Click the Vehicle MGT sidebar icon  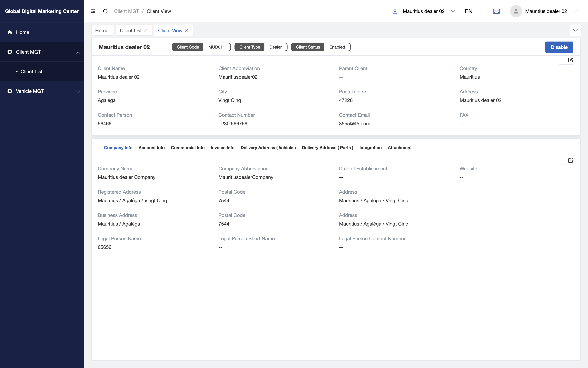click(10, 91)
